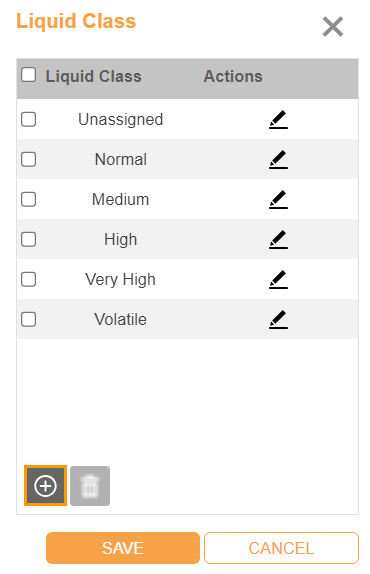
Task: Click the trash delete icon
Action: click(90, 486)
